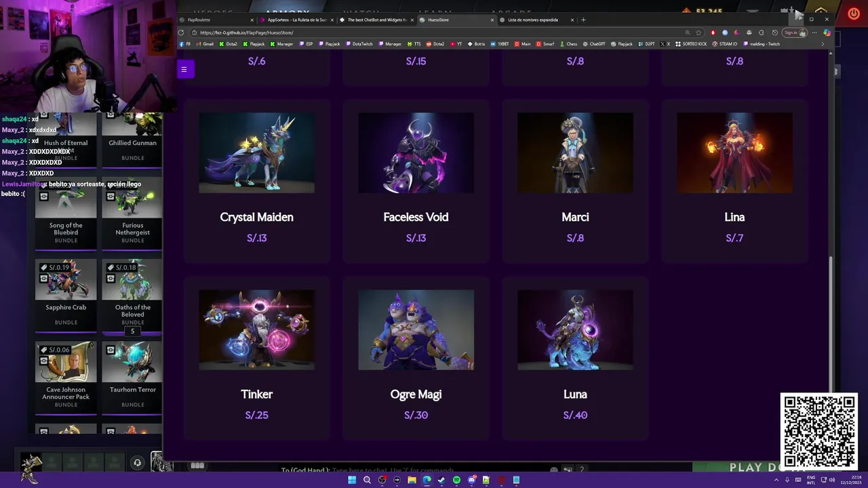868x488 pixels.
Task: Open Spotify from taskbar
Action: 456,480
